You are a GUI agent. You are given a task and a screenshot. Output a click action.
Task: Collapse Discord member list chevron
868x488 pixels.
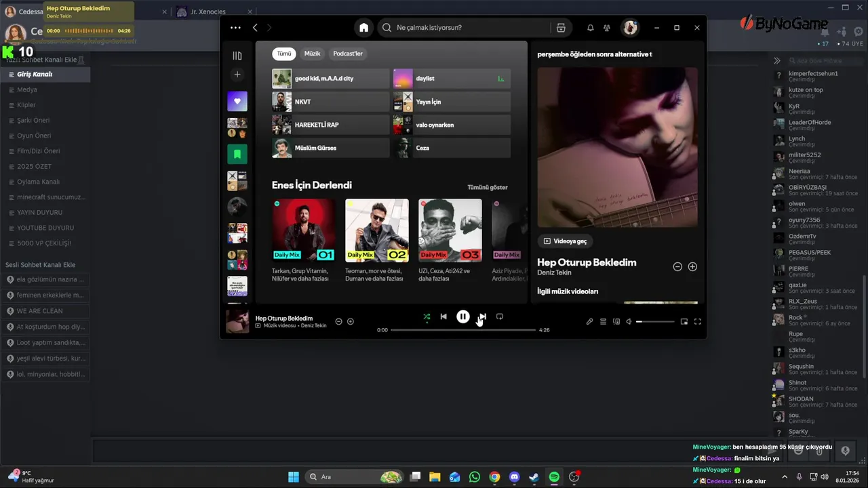pyautogui.click(x=777, y=61)
